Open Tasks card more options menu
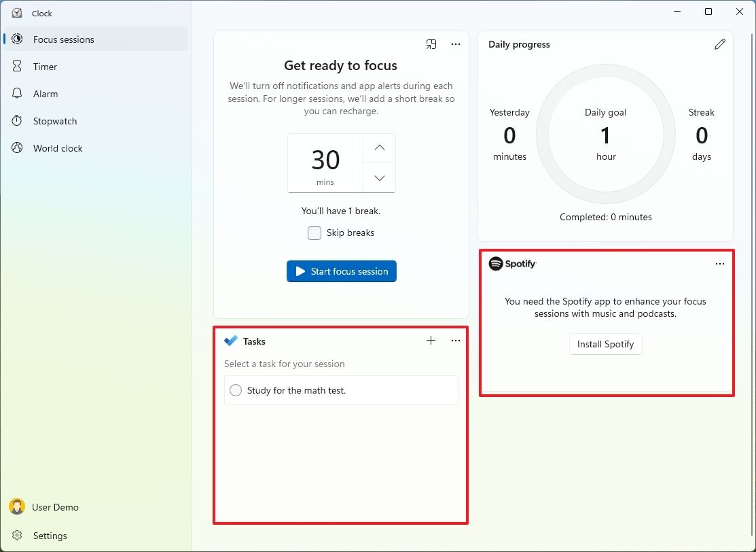This screenshot has height=552, width=756. pos(456,341)
